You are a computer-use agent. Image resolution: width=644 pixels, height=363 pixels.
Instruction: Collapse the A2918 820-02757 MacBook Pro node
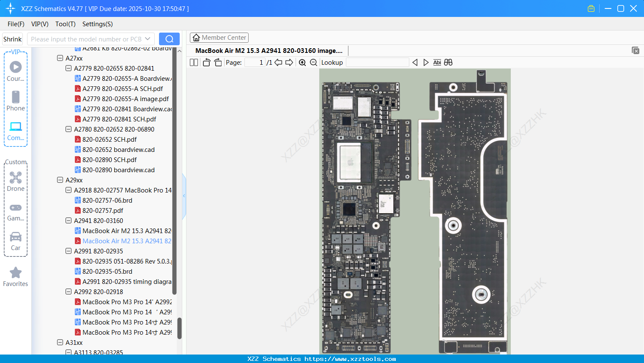tap(69, 190)
